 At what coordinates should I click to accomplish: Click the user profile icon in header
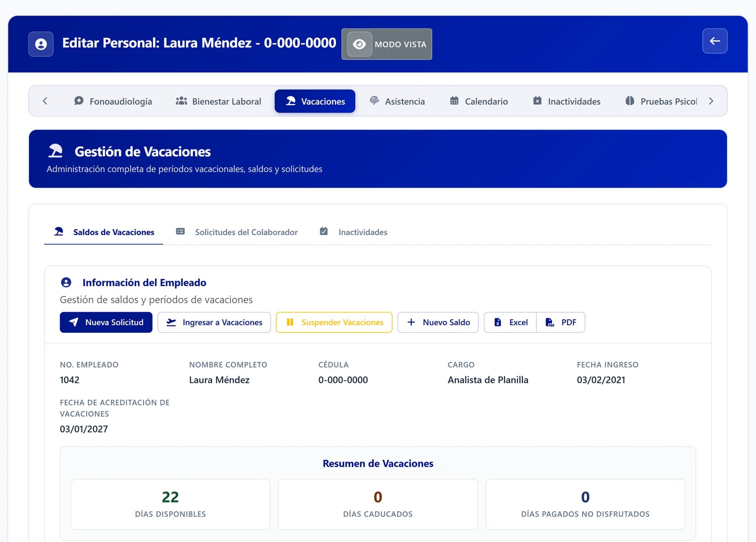click(41, 44)
